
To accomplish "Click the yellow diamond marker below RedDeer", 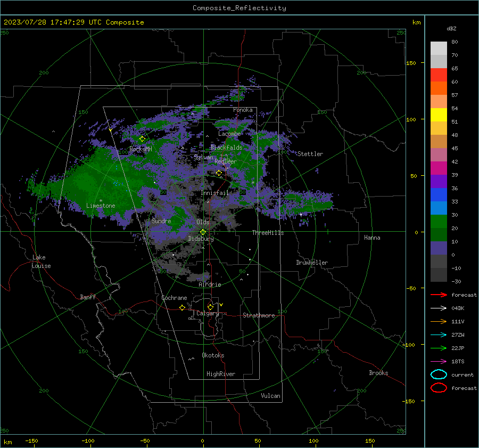I will click(x=219, y=173).
